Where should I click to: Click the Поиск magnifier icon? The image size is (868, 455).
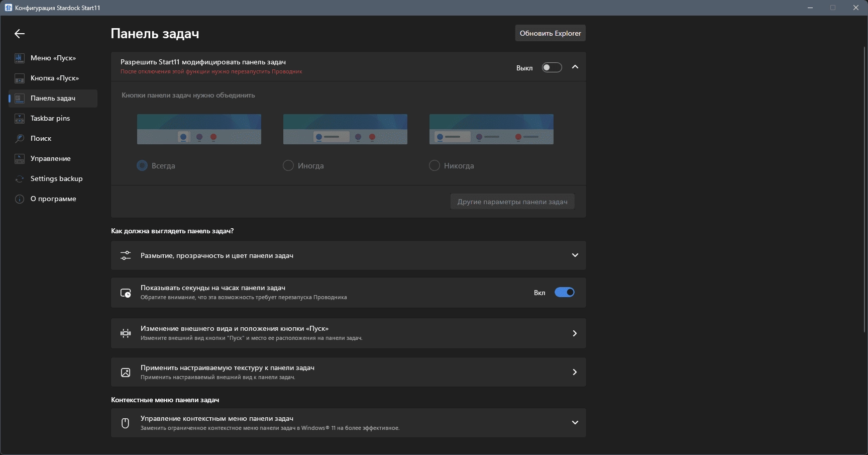point(20,138)
